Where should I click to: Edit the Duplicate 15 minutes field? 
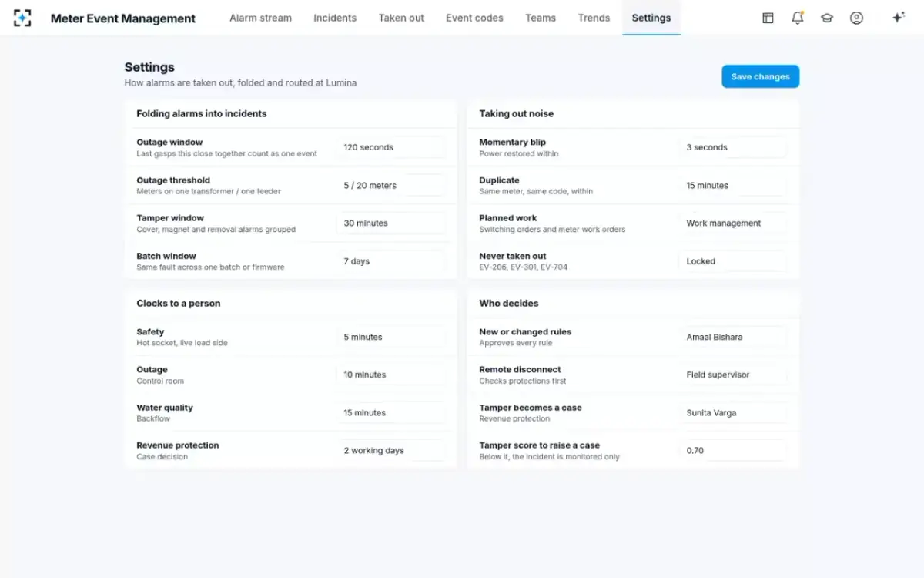(733, 185)
